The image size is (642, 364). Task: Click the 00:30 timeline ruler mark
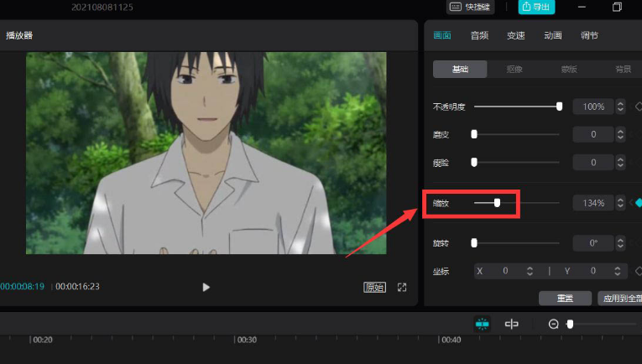247,340
